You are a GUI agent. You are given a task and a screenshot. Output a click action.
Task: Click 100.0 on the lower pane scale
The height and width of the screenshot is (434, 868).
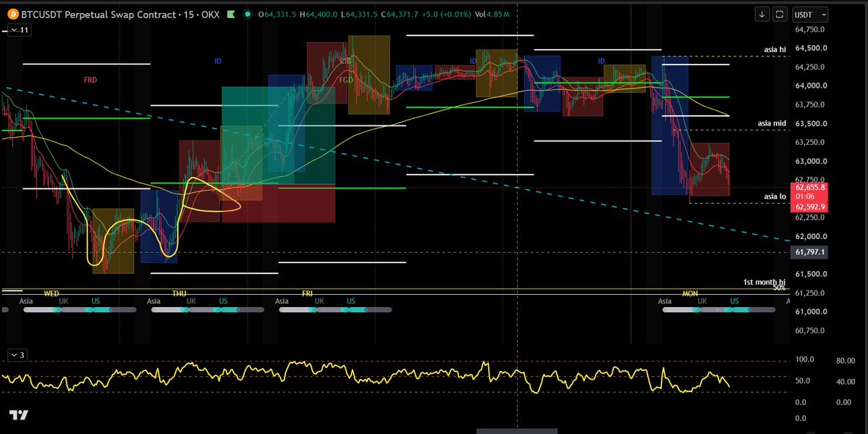point(804,361)
